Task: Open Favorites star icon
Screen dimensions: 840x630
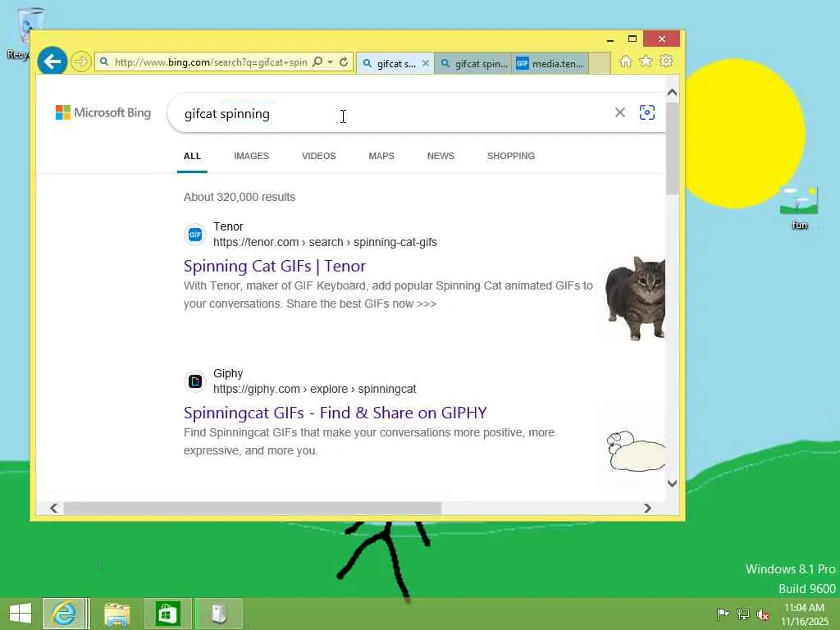Action: coord(646,61)
